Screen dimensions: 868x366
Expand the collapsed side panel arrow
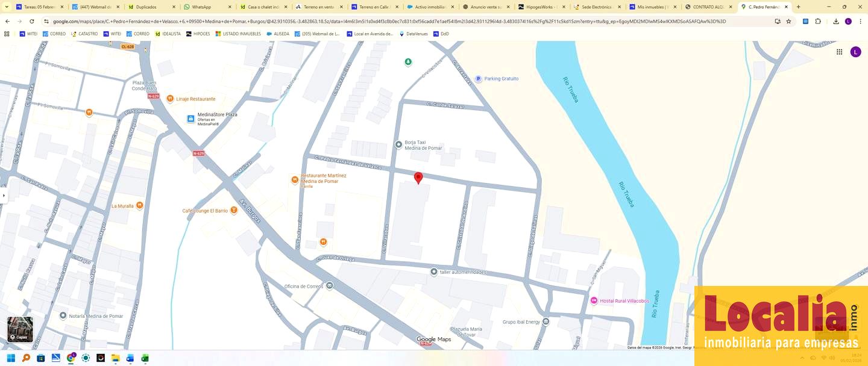pos(4,196)
